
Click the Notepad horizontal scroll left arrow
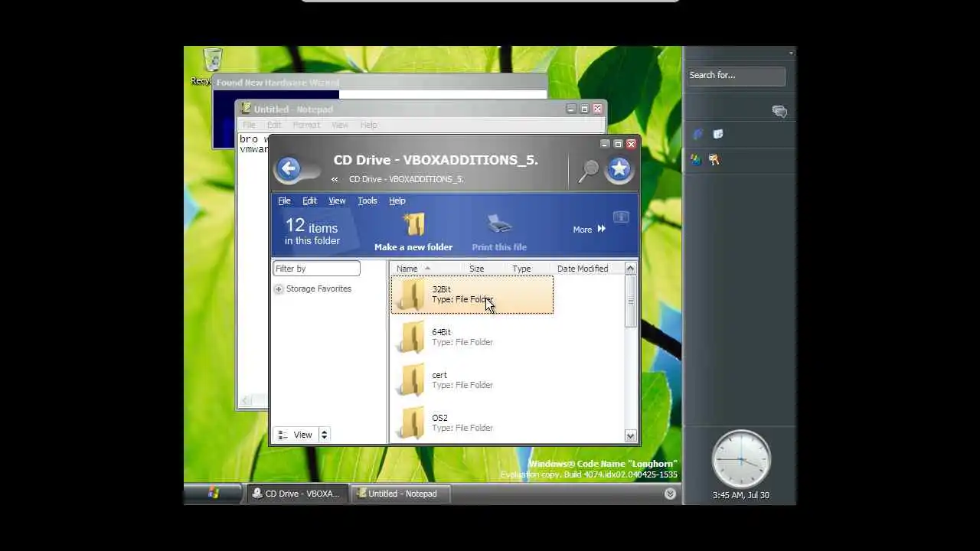246,400
